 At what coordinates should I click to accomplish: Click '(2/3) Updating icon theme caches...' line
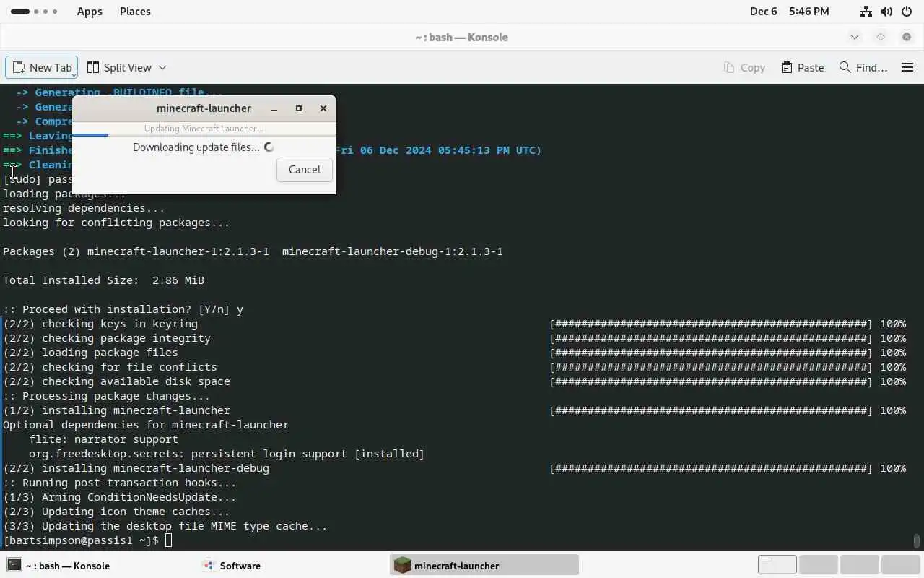point(116,512)
